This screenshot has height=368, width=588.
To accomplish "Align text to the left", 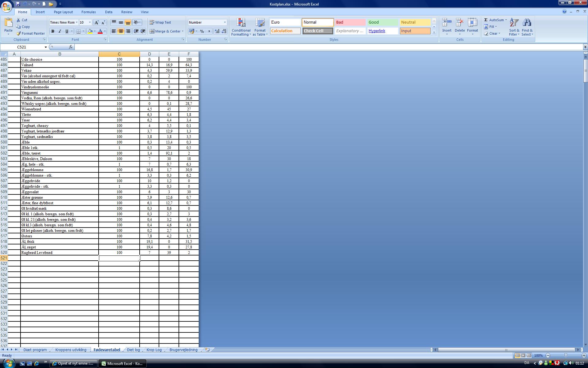I will pyautogui.click(x=114, y=31).
